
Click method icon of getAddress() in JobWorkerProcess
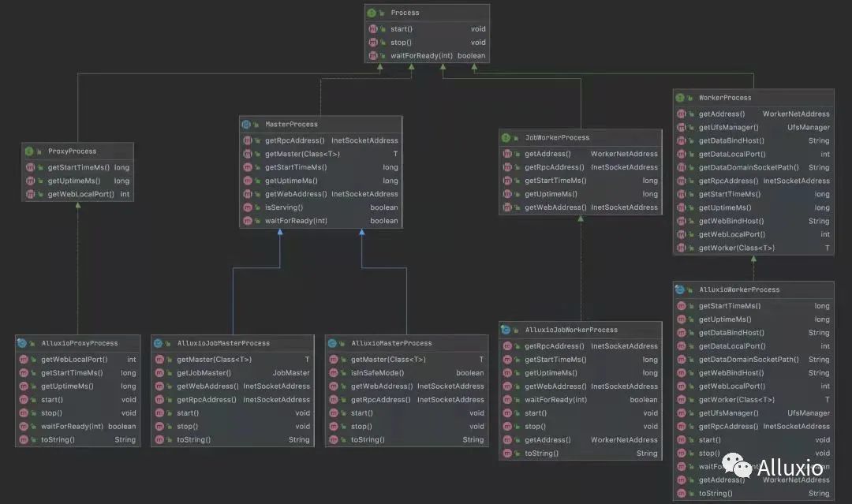pos(507,154)
